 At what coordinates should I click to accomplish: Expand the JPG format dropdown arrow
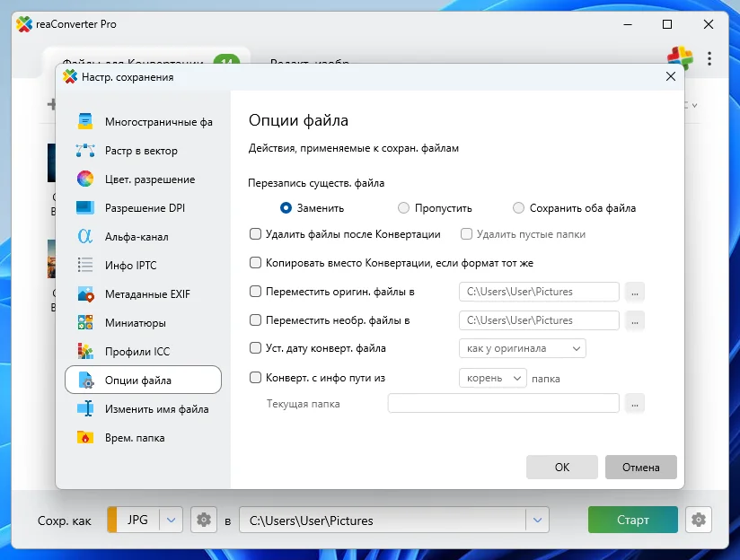(172, 520)
